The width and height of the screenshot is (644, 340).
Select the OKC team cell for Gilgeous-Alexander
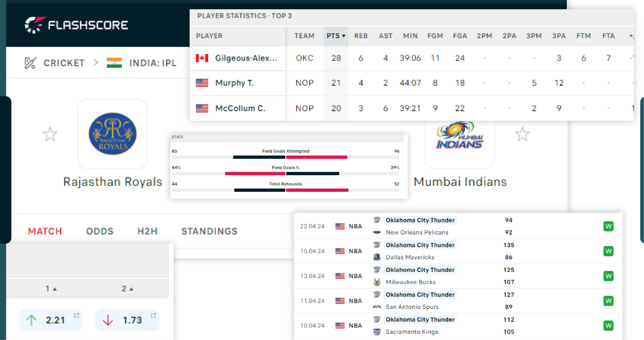[304, 58]
